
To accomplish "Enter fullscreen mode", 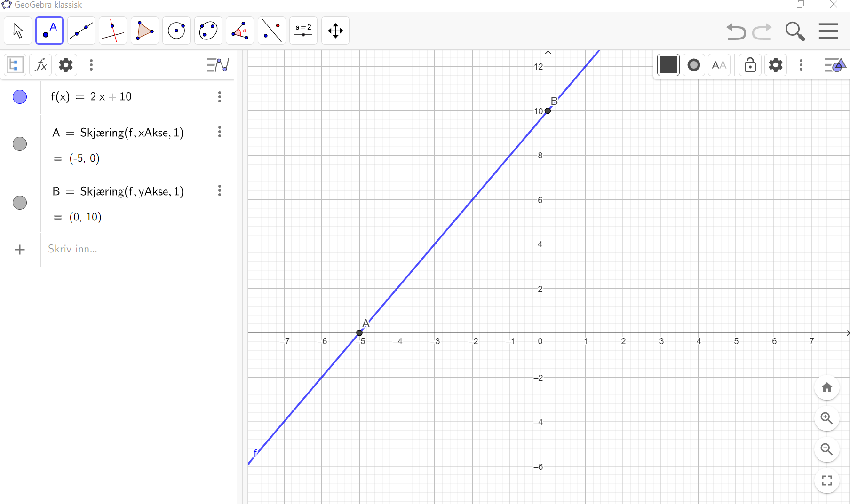I will [827, 480].
